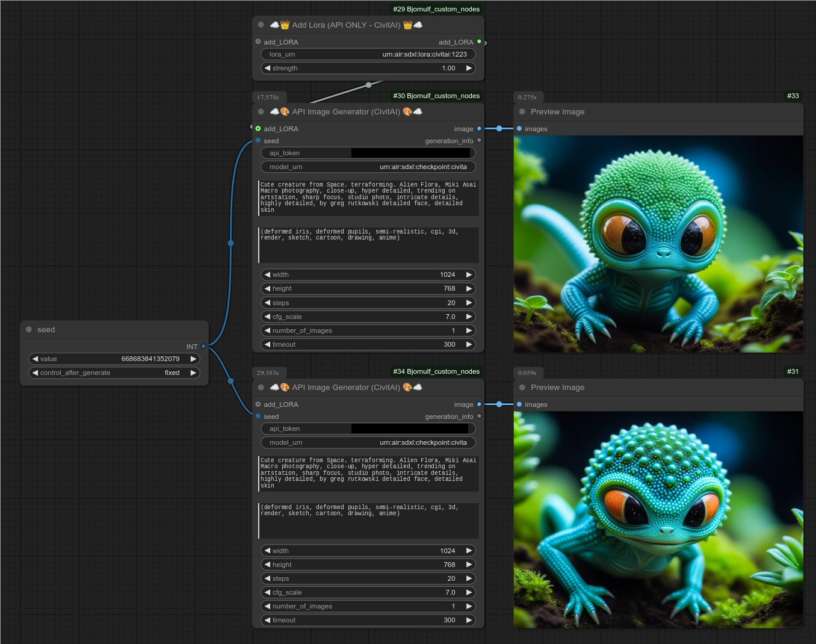Viewport: 816px width, 644px height.
Task: Decrease width with left arrow in node #30
Action: tap(267, 274)
